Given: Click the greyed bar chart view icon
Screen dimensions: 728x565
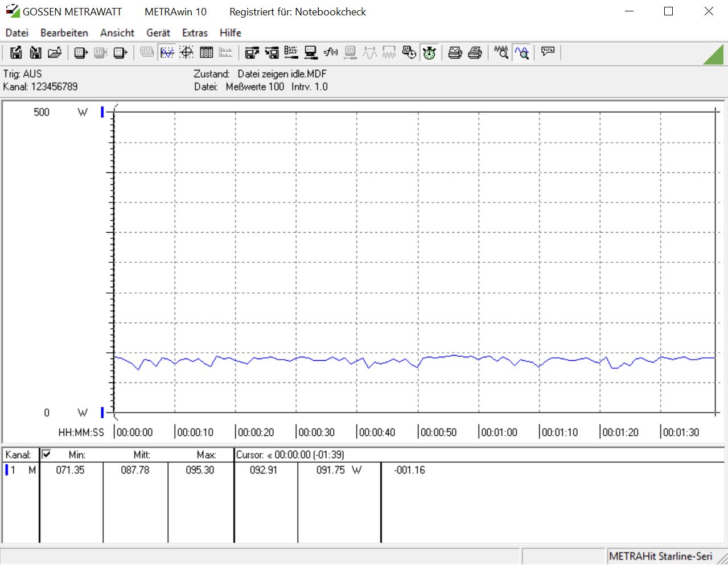Looking at the screenshot, I should [x=226, y=53].
